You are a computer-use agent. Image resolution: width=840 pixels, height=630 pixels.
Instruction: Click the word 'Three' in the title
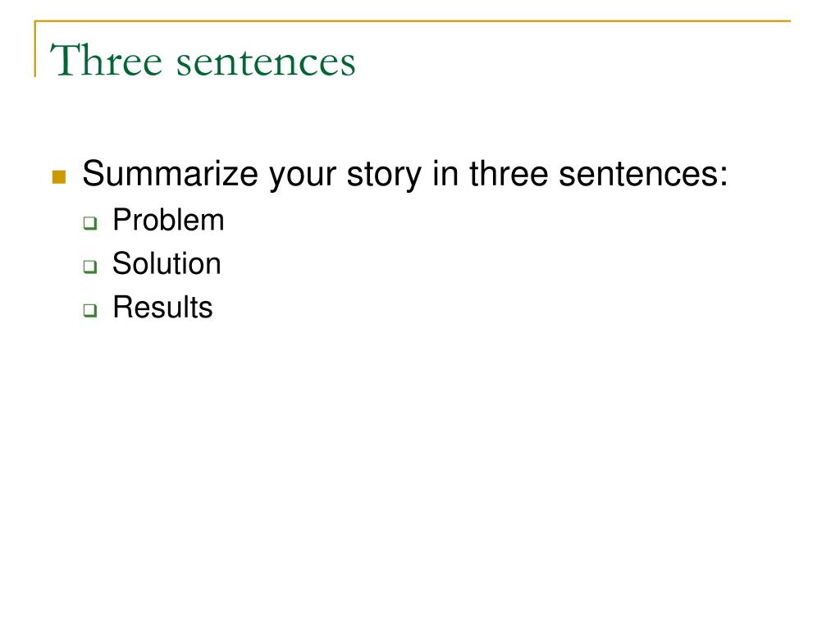click(x=106, y=60)
